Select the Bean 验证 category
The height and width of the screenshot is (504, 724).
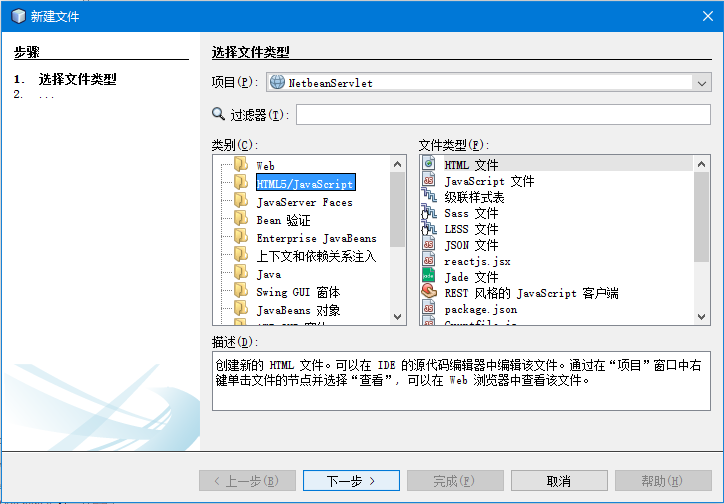click(x=283, y=220)
